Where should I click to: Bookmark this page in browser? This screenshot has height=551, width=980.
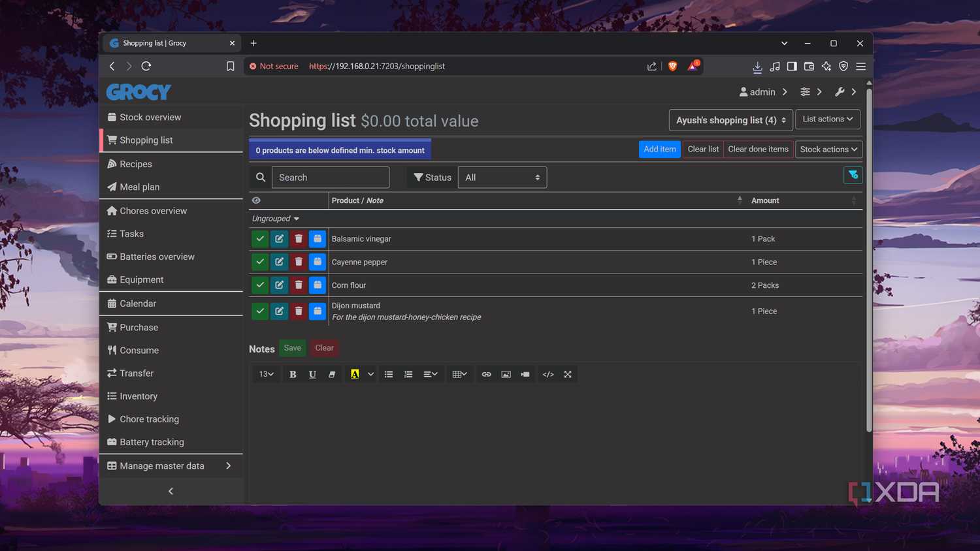click(230, 66)
